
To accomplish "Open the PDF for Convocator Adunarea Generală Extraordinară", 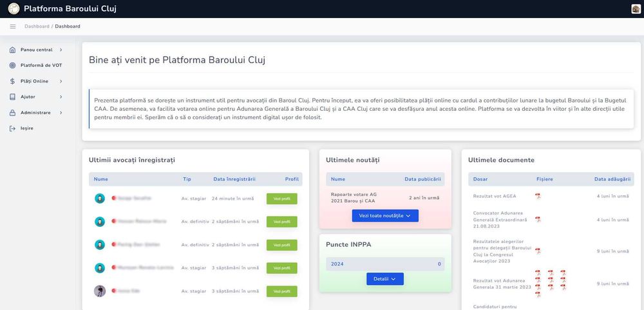I will point(538,219).
